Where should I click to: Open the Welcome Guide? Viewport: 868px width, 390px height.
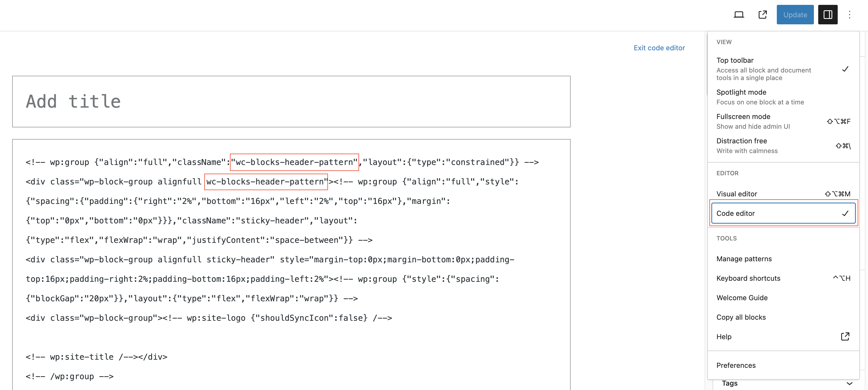[x=783, y=298]
